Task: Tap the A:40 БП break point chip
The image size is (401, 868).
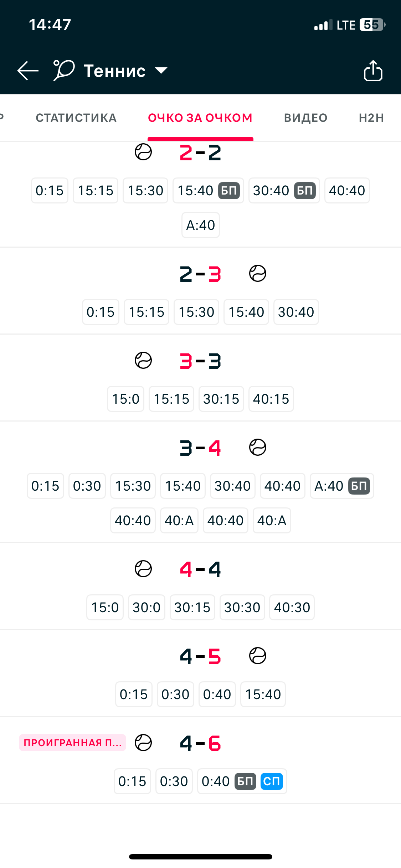Action: (341, 486)
